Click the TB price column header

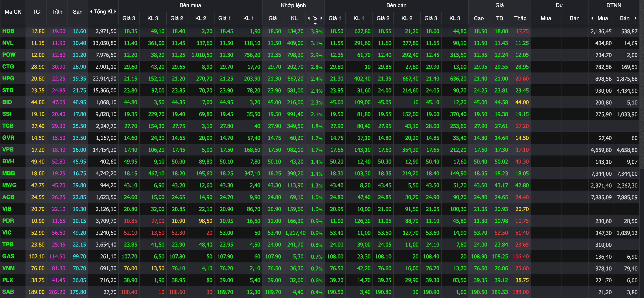click(x=499, y=18)
